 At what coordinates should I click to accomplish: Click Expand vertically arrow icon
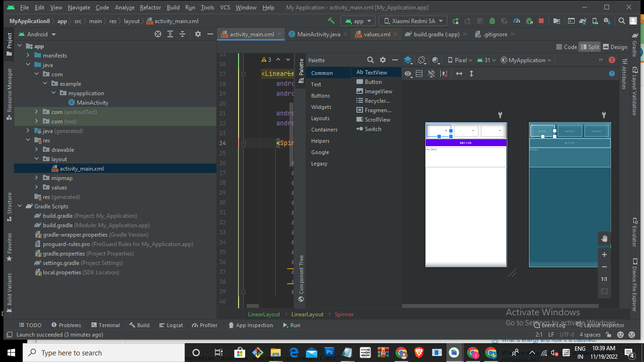[471, 74]
